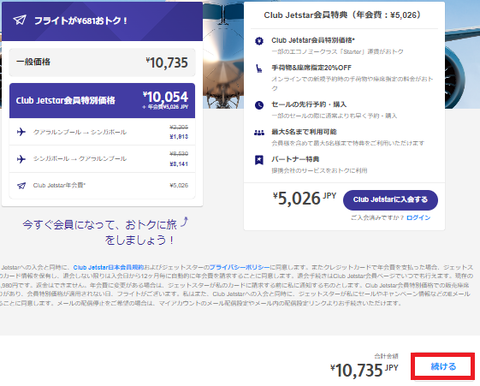
Task: Click the bookmark icon for パートナー特典
Action: 259,160
